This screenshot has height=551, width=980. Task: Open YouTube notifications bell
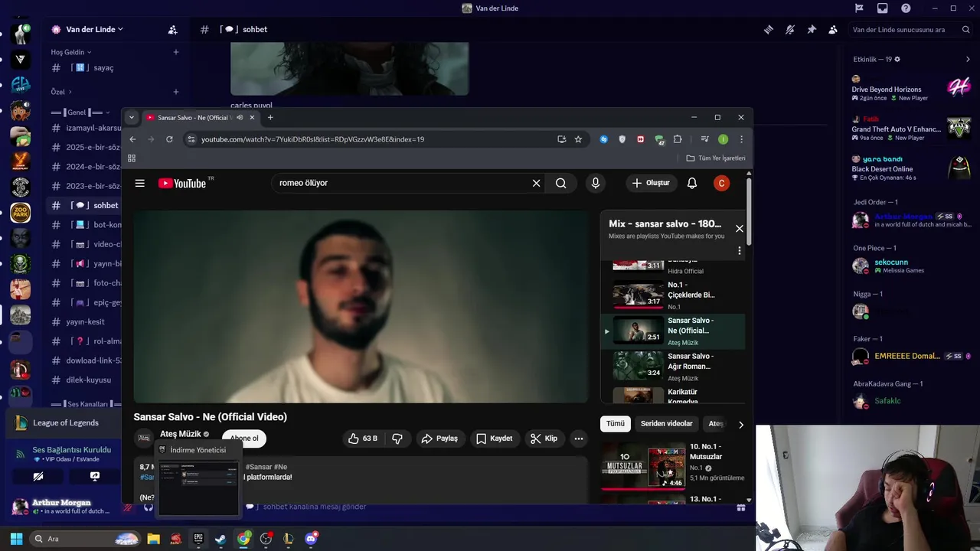tap(692, 183)
